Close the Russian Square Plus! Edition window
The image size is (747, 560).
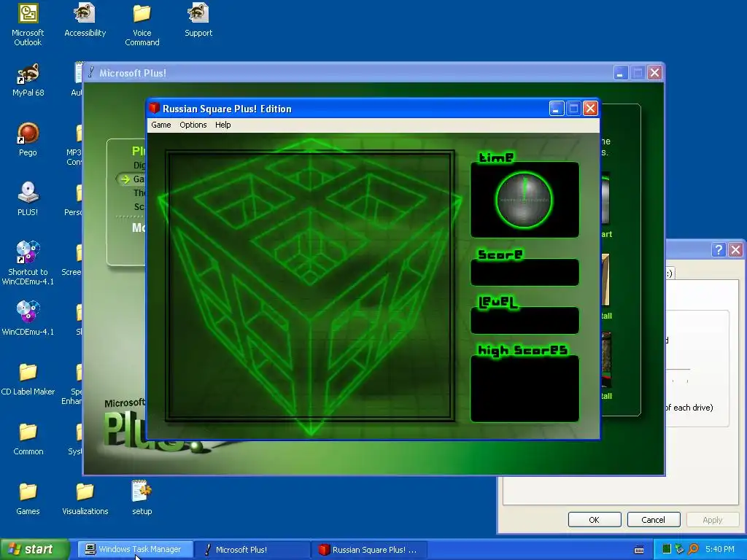590,109
